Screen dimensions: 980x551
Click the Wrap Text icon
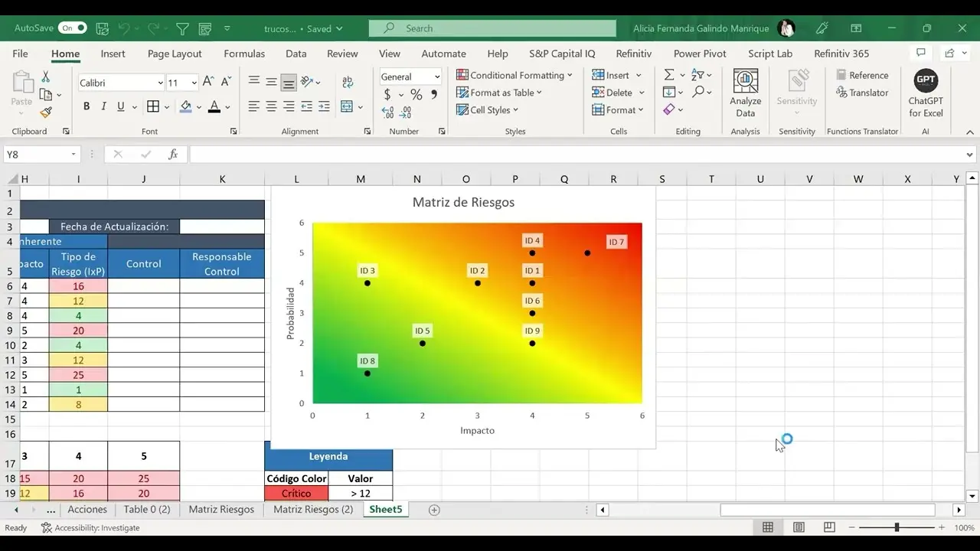coord(347,82)
